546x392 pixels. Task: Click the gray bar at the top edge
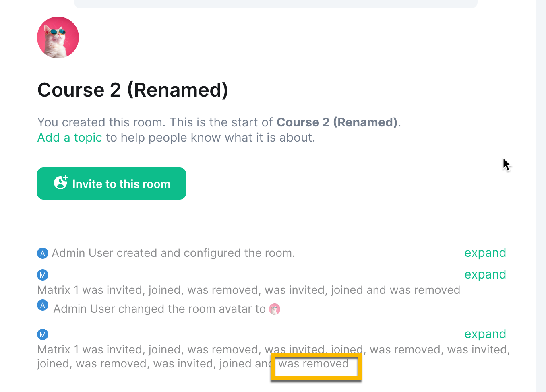point(276,4)
